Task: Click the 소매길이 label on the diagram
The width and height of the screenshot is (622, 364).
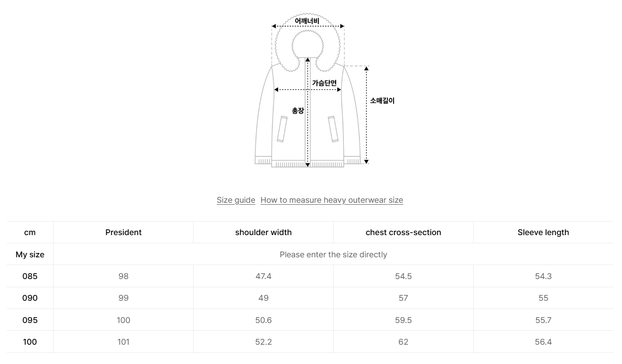Action: (382, 100)
